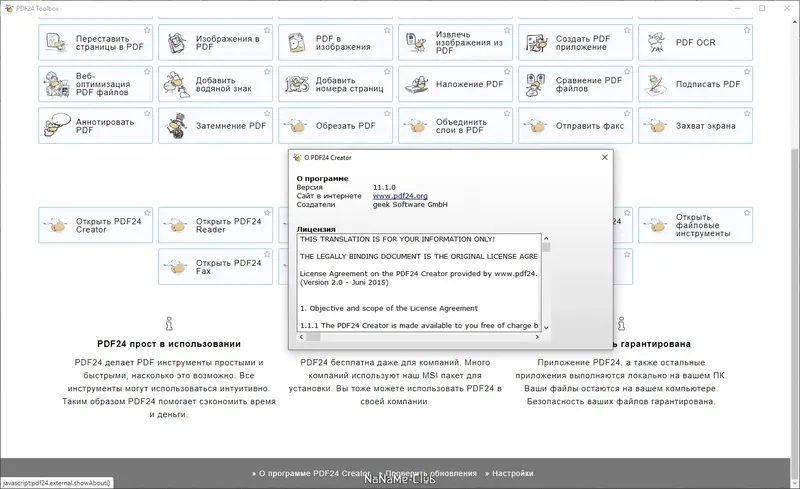This screenshot has height=489, width=800.
Task: Favorite the Sign PDF tile star
Action: (x=747, y=71)
